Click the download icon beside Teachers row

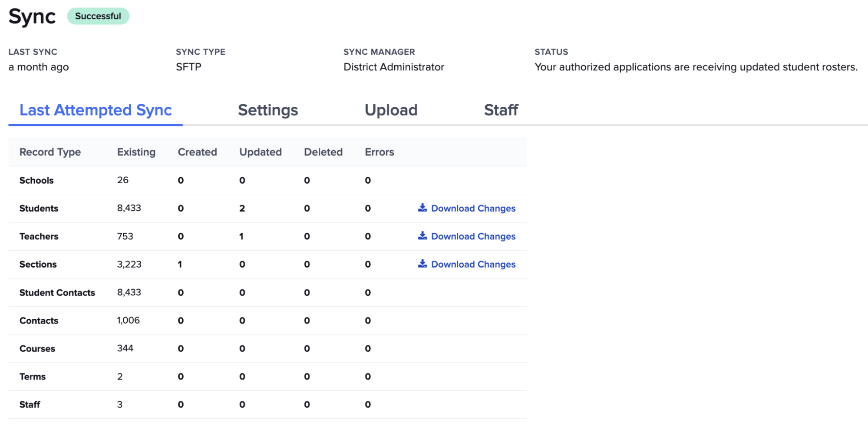[422, 236]
